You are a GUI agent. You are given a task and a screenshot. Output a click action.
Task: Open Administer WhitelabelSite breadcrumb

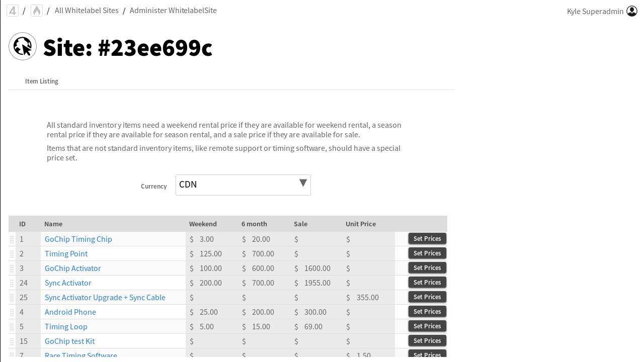[x=173, y=11]
